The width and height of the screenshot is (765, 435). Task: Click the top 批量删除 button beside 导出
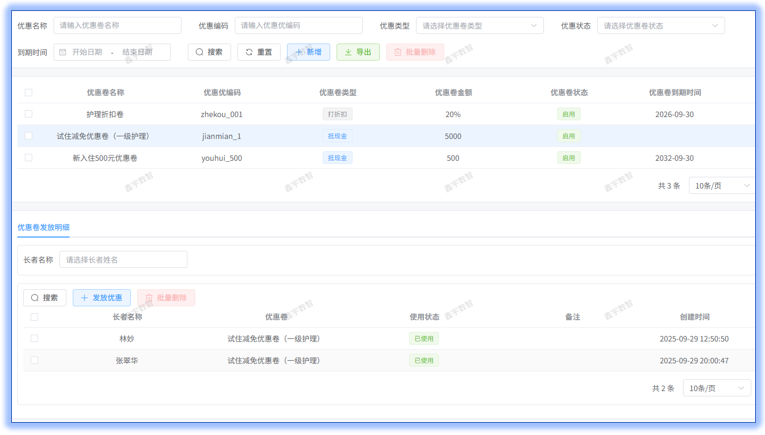415,52
